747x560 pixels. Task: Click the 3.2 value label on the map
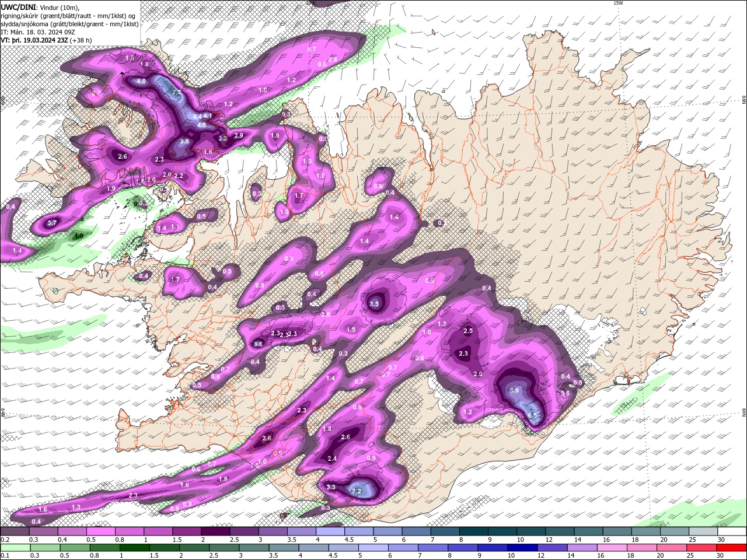[222, 139]
